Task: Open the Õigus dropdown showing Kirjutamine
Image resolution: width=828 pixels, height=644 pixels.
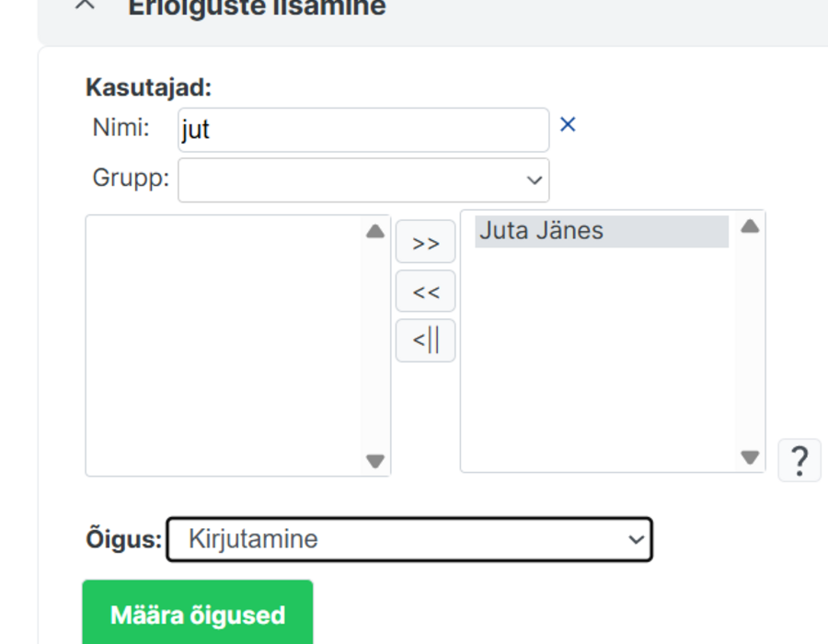Action: 409,539
